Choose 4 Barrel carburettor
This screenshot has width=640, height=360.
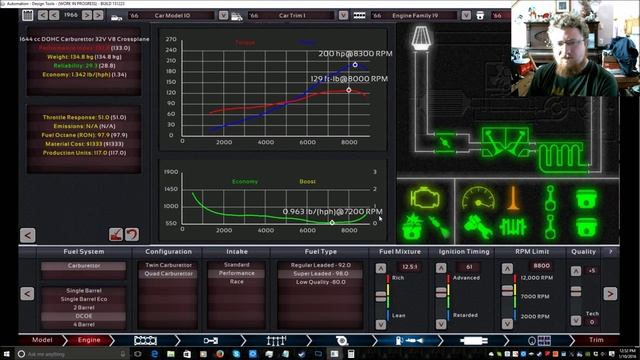(84, 325)
